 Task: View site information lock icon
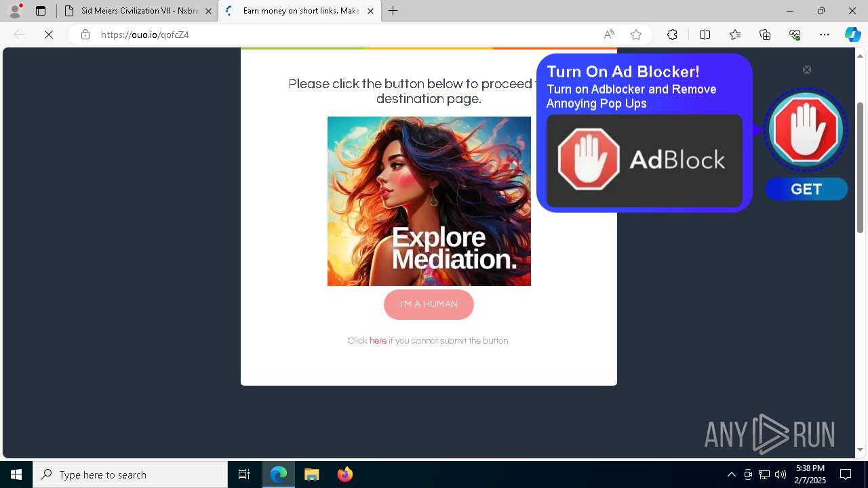pos(85,35)
